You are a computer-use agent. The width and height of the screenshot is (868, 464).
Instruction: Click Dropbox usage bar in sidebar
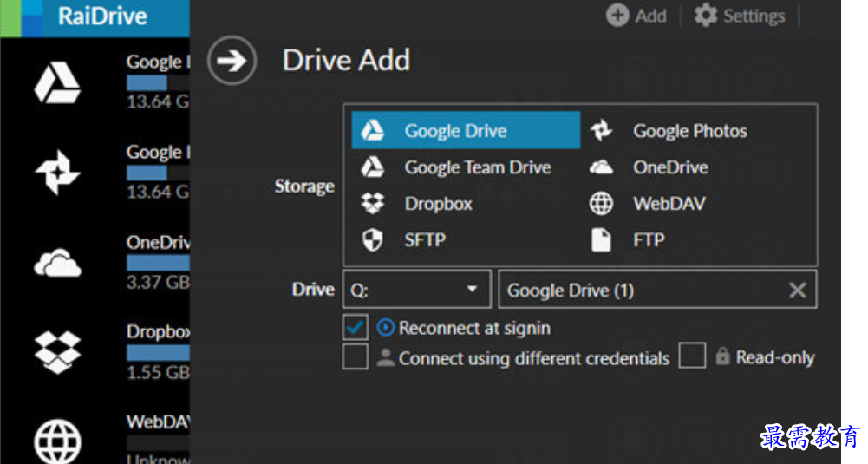point(159,353)
